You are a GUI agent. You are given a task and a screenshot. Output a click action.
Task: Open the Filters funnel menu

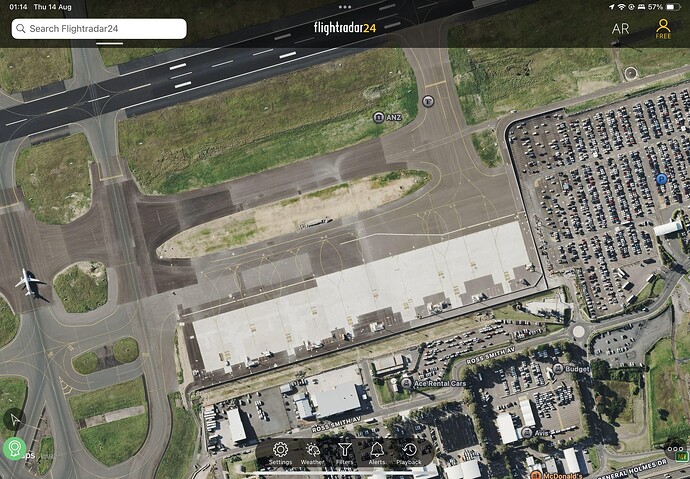click(345, 454)
